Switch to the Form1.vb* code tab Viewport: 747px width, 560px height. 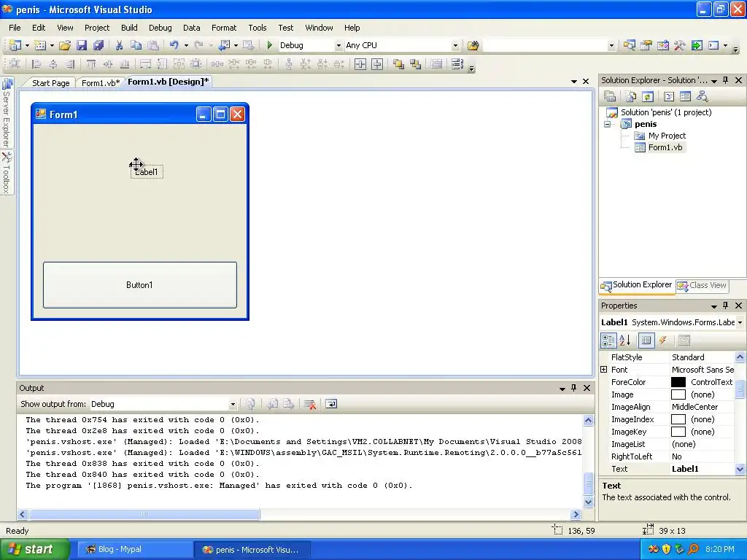pos(101,83)
